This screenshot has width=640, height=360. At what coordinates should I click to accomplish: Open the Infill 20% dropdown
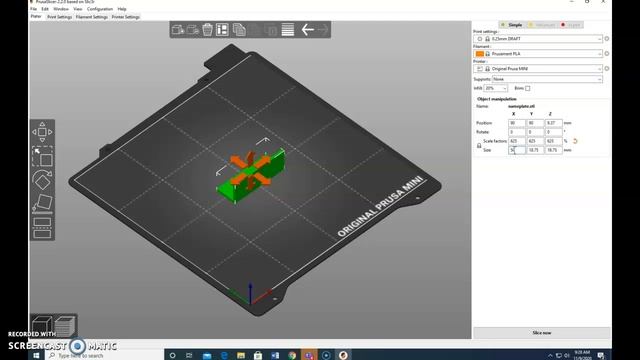[496, 88]
